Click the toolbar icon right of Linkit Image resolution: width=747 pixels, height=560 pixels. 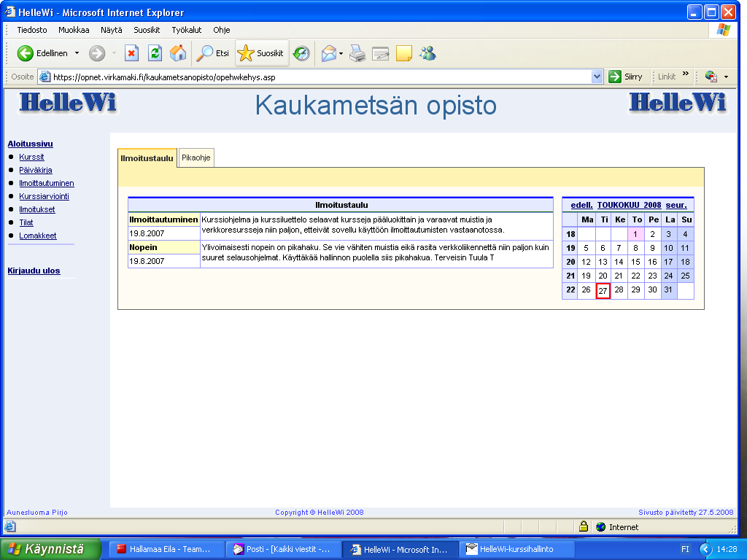[711, 77]
